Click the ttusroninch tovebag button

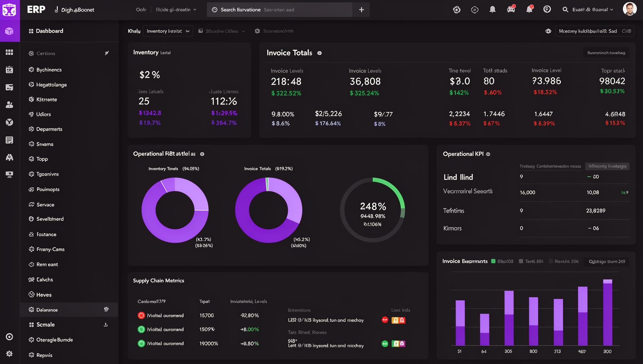coord(606,53)
